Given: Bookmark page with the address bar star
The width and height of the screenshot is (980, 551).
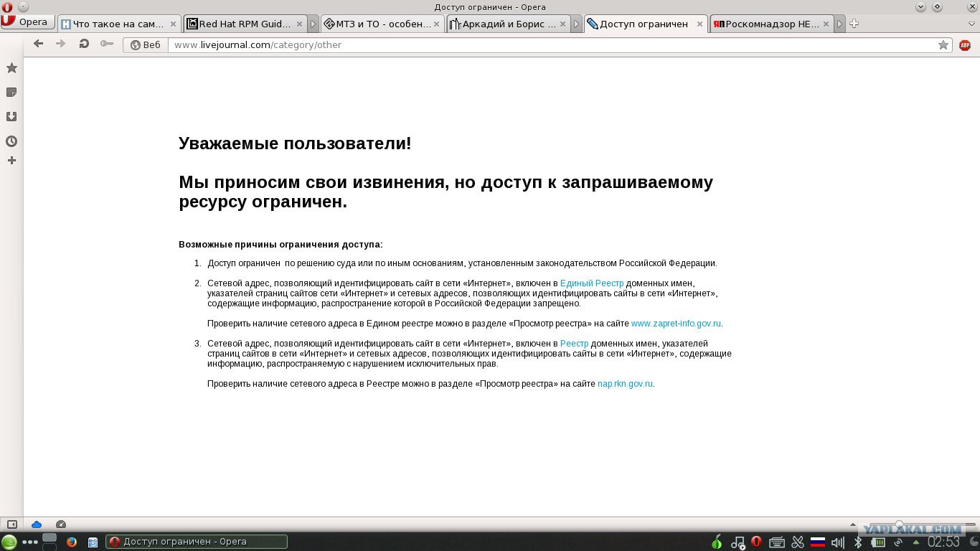Looking at the screenshot, I should coord(943,44).
